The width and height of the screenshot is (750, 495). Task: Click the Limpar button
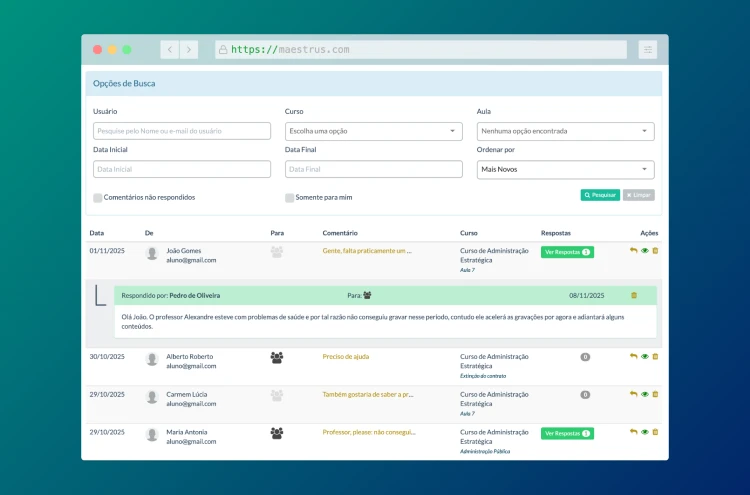coord(639,195)
